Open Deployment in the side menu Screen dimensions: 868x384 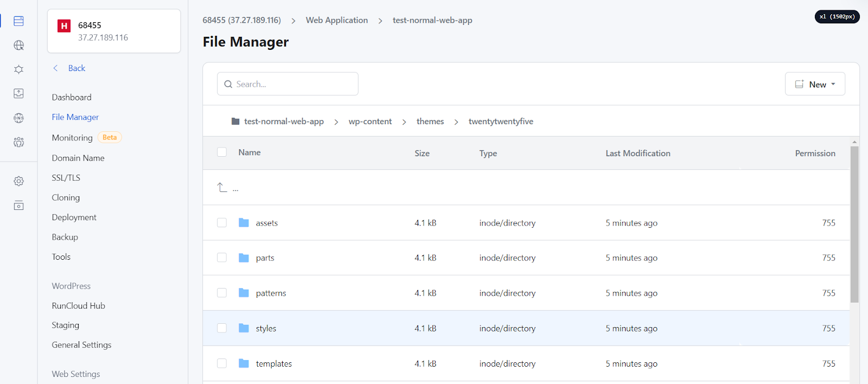[74, 217]
